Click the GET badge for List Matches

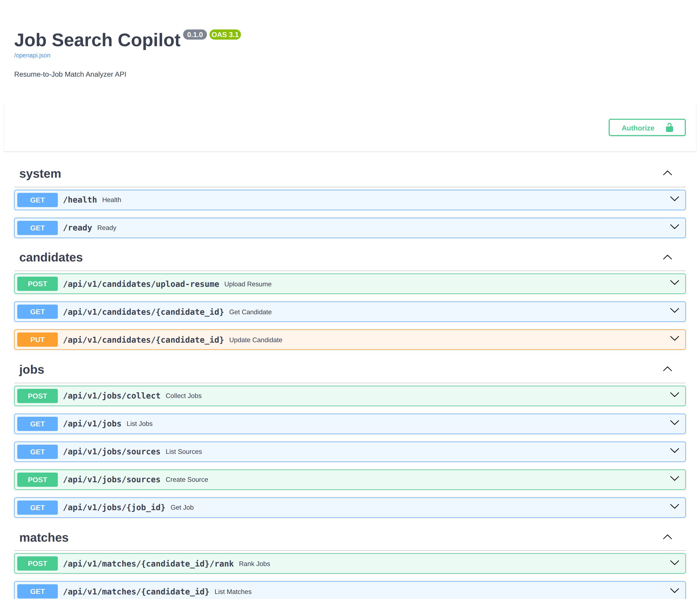coord(38,592)
